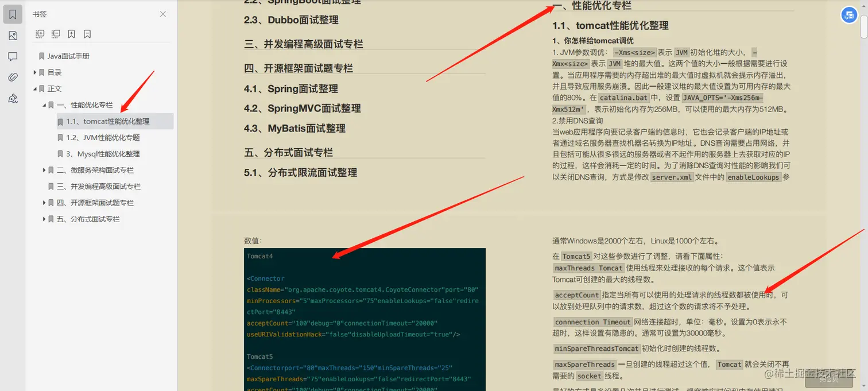Viewport: 868px width, 391px height.
Task: Click the collapse all bookmarks icon
Action: coord(56,34)
